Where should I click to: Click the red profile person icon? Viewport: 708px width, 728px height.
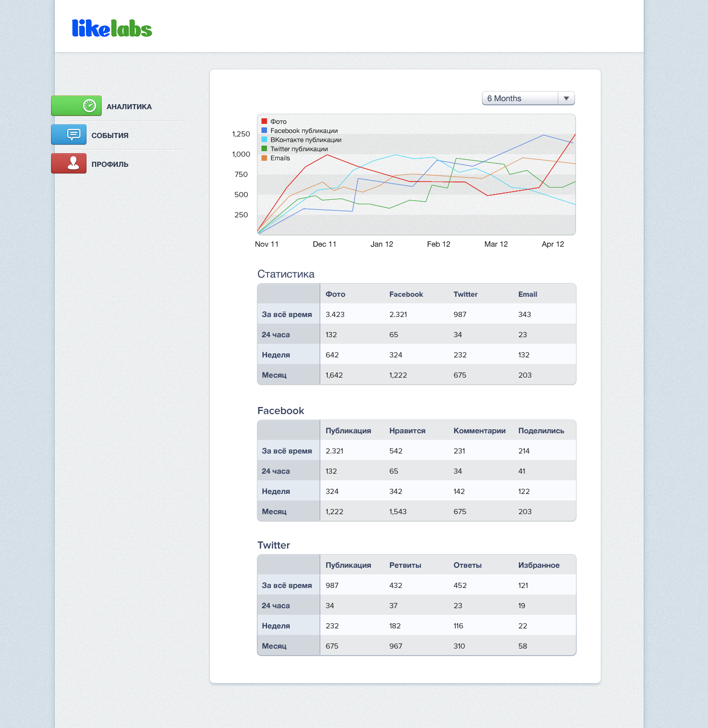[x=73, y=163]
